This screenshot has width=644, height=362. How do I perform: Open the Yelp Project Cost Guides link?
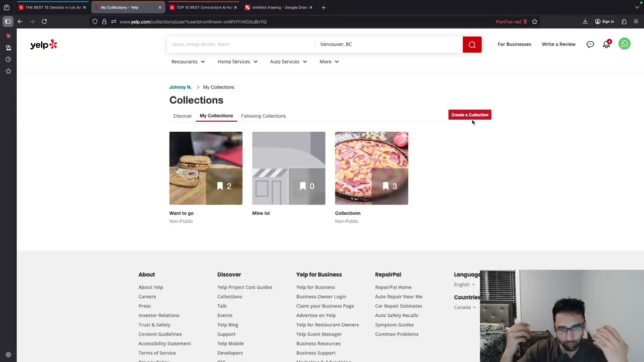pyautogui.click(x=245, y=287)
